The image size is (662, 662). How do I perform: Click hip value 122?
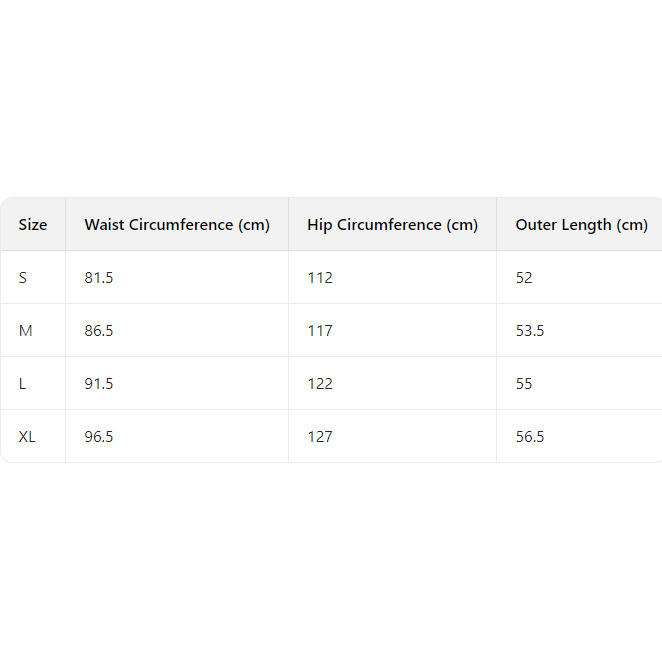(x=320, y=384)
